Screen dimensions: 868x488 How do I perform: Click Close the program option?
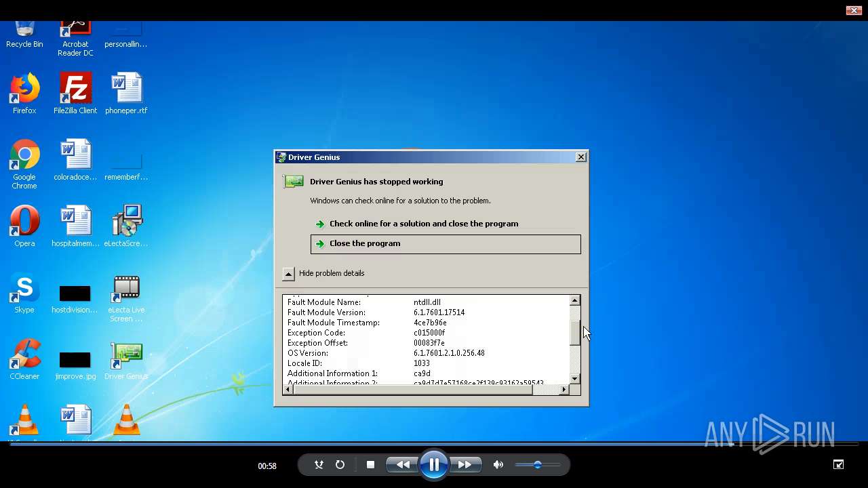pyautogui.click(x=446, y=244)
